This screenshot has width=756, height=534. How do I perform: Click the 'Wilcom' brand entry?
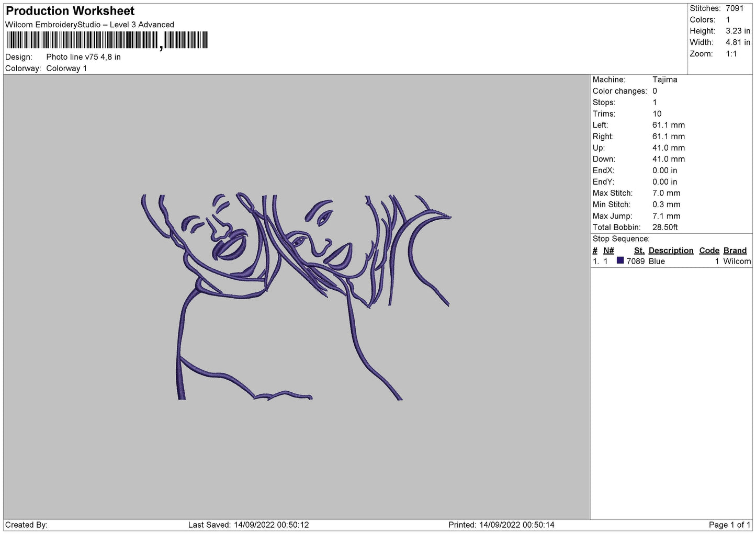pos(737,262)
